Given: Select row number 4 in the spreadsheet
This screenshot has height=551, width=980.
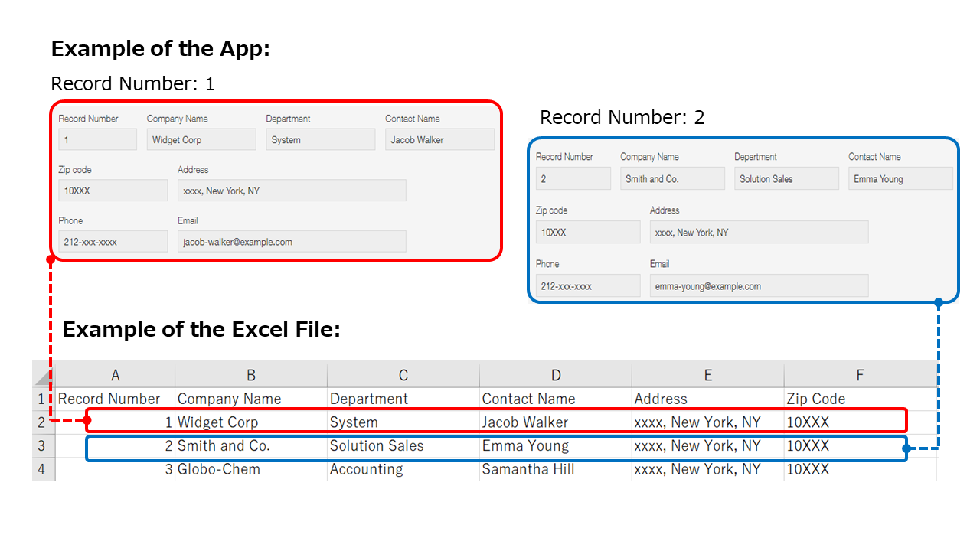Looking at the screenshot, I should [42, 469].
